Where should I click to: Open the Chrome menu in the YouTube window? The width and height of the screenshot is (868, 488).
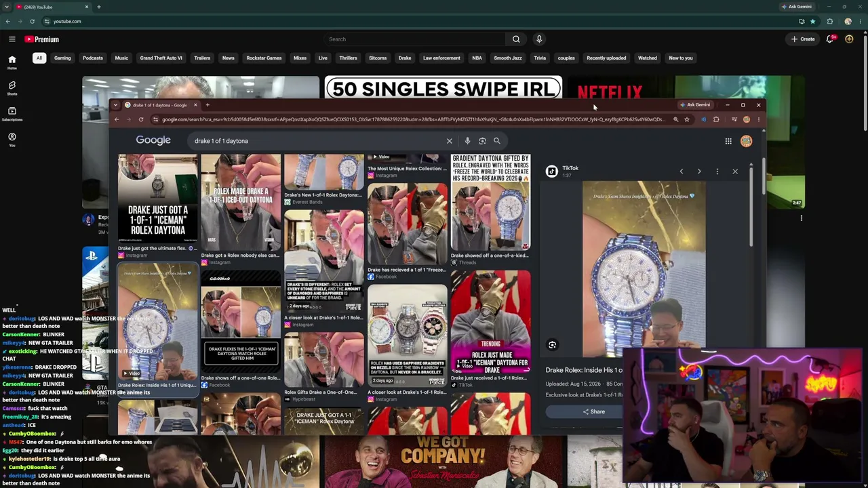tap(859, 22)
